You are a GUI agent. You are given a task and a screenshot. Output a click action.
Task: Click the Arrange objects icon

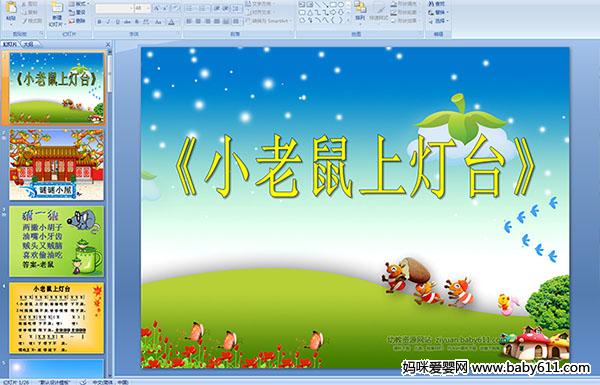pyautogui.click(x=360, y=11)
